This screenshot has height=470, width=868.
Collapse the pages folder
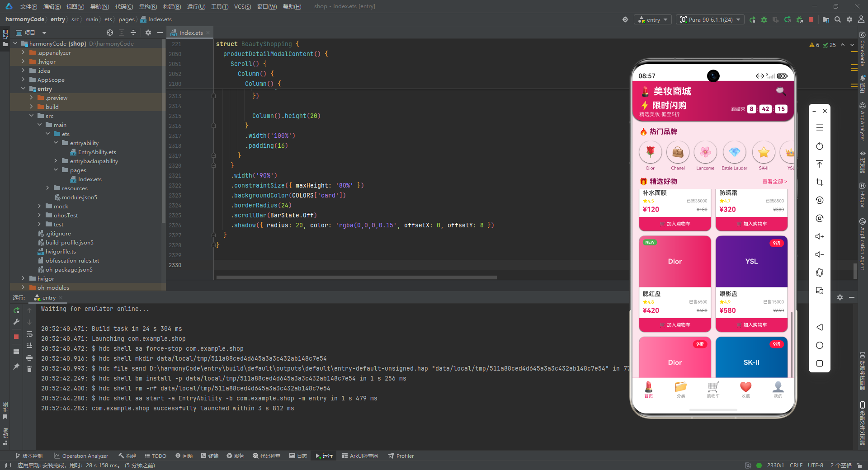[x=56, y=170]
